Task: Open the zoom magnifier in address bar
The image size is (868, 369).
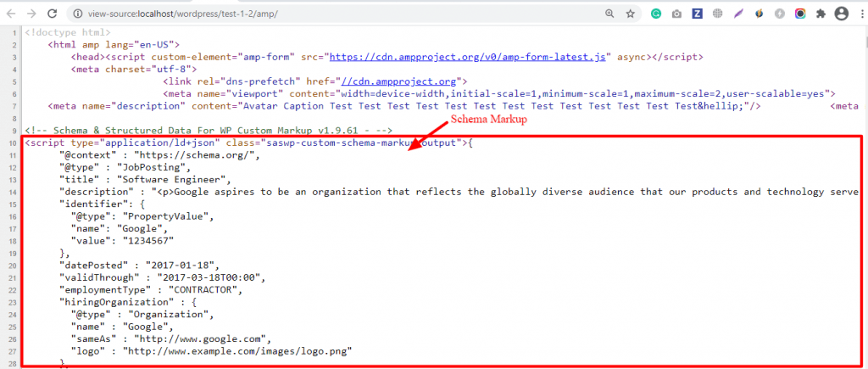Action: pos(609,14)
